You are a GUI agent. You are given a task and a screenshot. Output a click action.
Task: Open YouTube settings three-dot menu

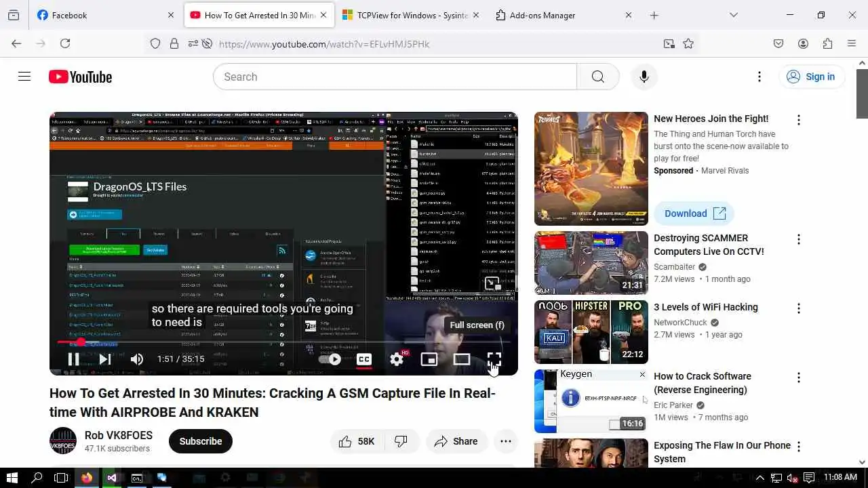point(759,77)
